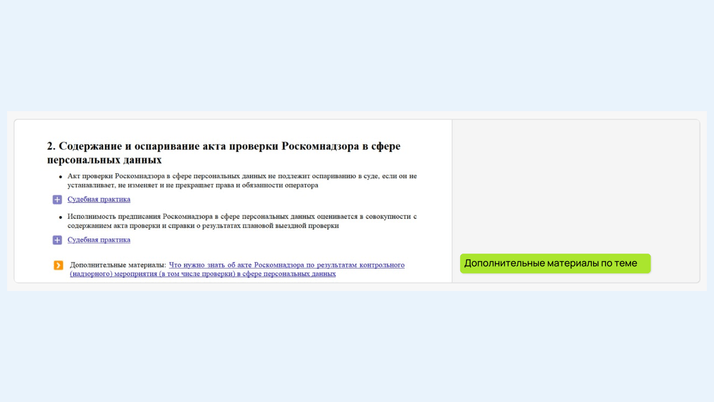
Task: Expand the first Судебная практика plus icon
Action: point(57,199)
